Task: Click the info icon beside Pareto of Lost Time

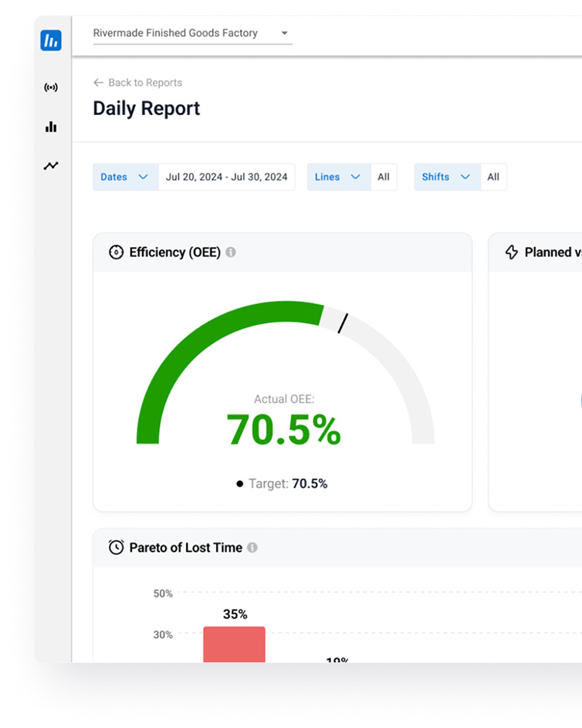Action: point(252,547)
